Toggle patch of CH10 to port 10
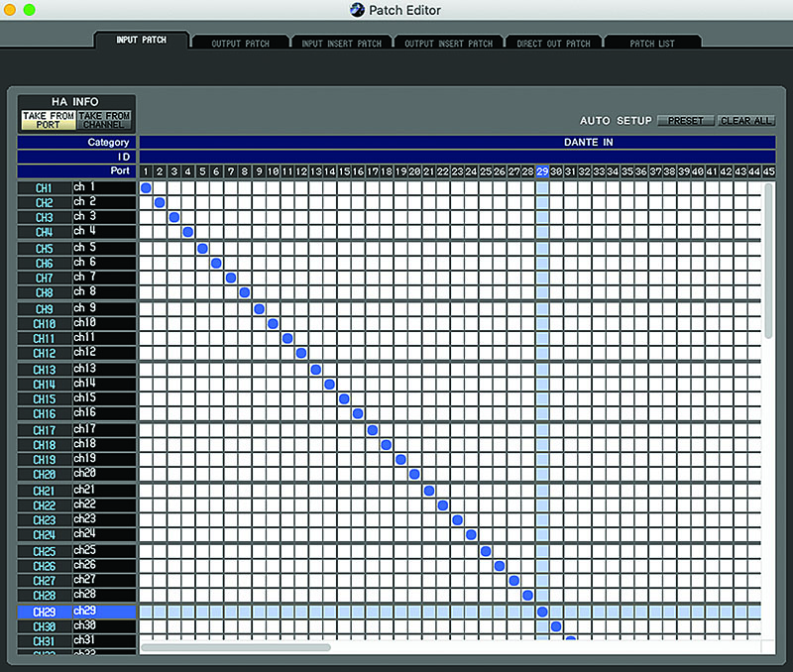Image resolution: width=793 pixels, height=672 pixels. tap(274, 324)
